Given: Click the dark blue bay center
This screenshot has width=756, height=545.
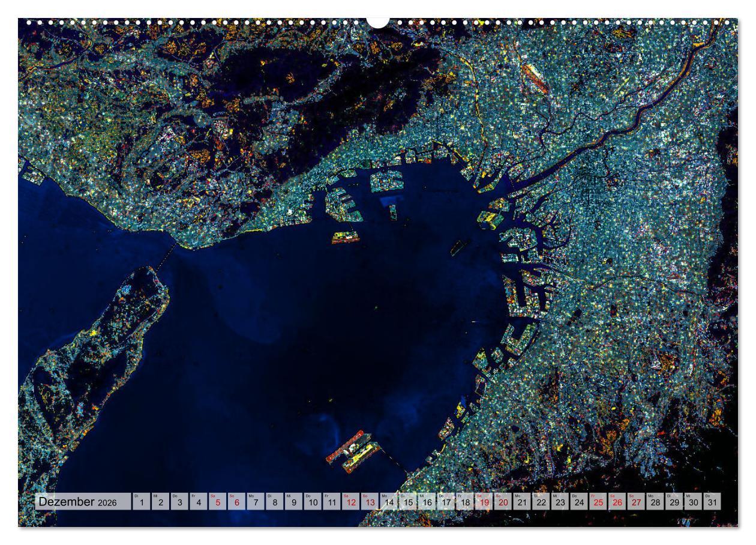Looking at the screenshot, I should [x=336, y=312].
